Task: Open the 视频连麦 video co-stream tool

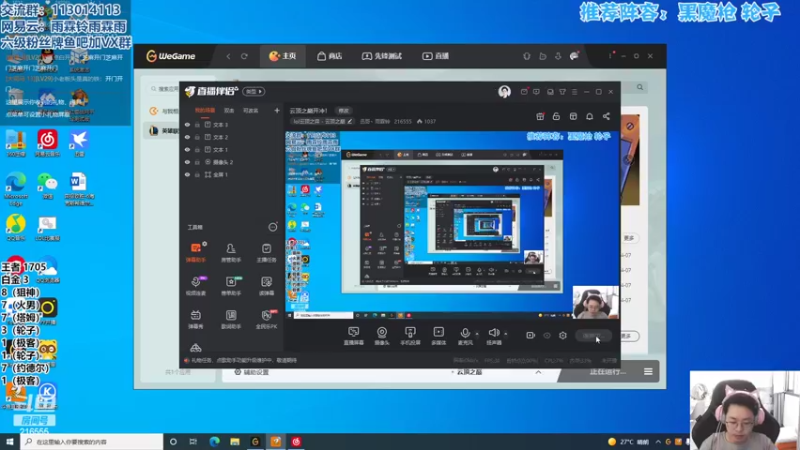Action: [x=196, y=286]
